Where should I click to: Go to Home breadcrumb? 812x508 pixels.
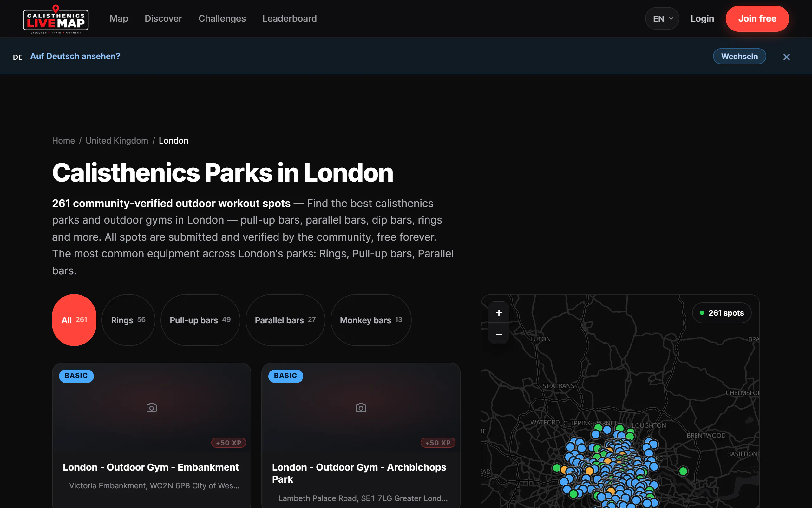click(x=63, y=141)
